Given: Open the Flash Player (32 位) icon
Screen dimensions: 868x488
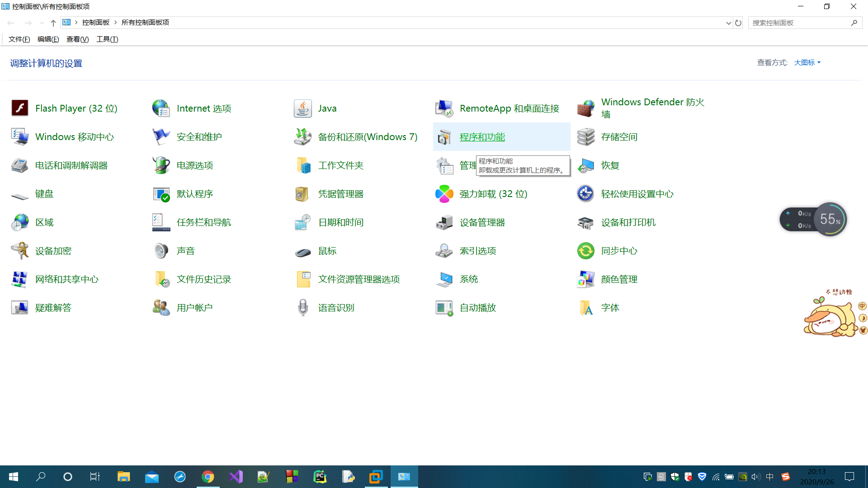Looking at the screenshot, I should click(20, 108).
